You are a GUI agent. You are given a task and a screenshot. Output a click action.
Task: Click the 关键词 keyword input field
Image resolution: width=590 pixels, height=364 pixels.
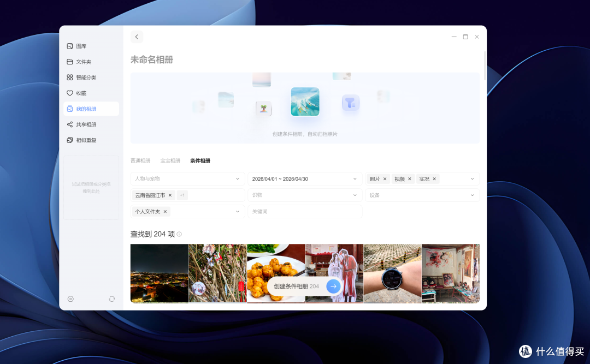point(305,212)
